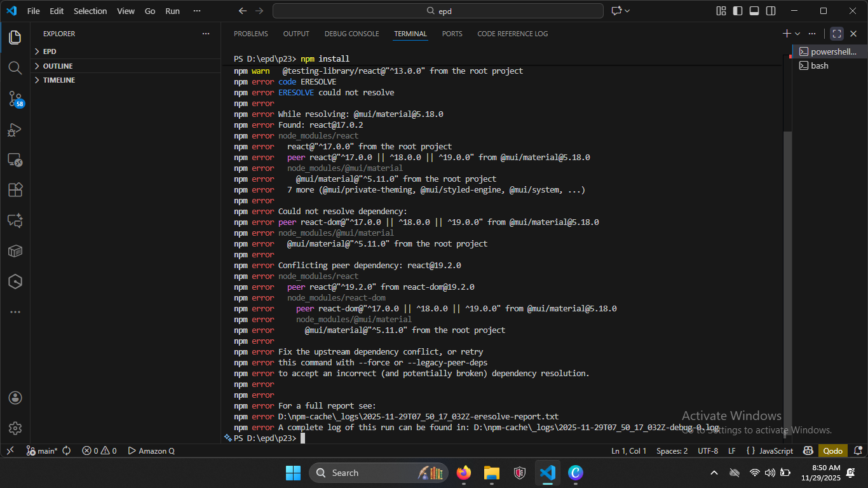Image resolution: width=868 pixels, height=488 pixels.
Task: Open the Accounts icon in Activity Bar
Action: click(15, 398)
